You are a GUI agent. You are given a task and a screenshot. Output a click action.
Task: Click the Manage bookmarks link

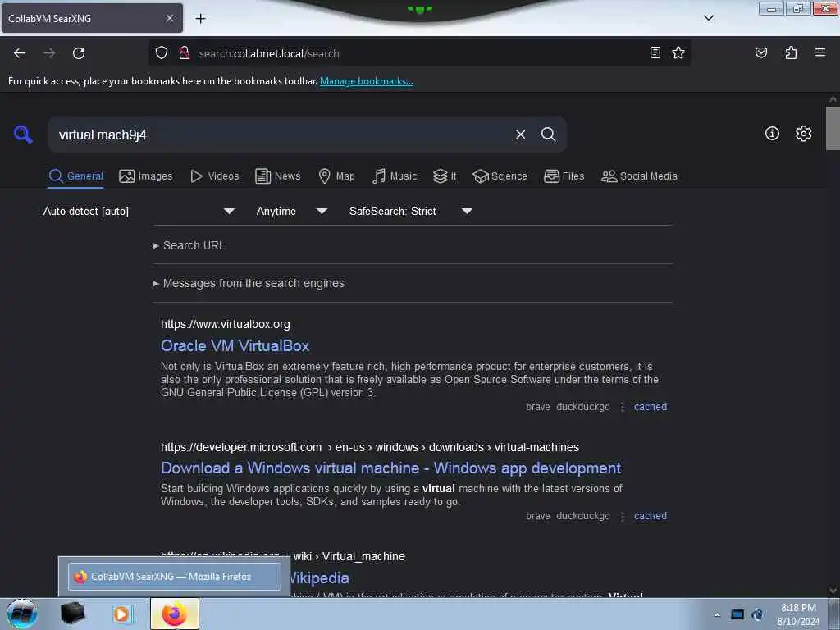tap(367, 81)
